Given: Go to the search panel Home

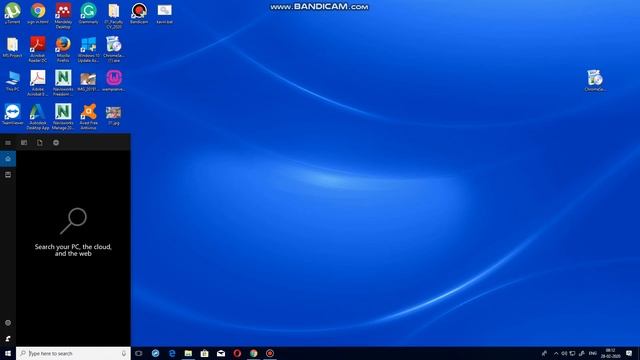Looking at the screenshot, I should (x=8, y=158).
